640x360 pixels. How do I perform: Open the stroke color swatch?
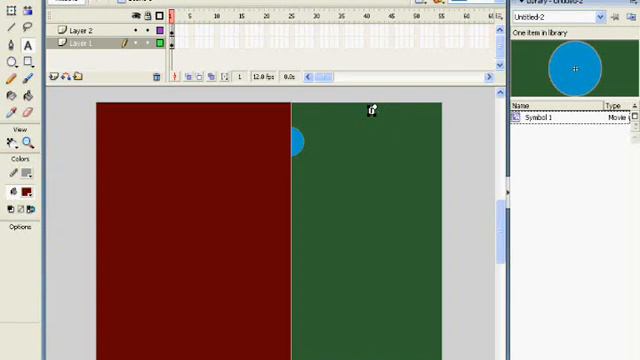(x=27, y=173)
